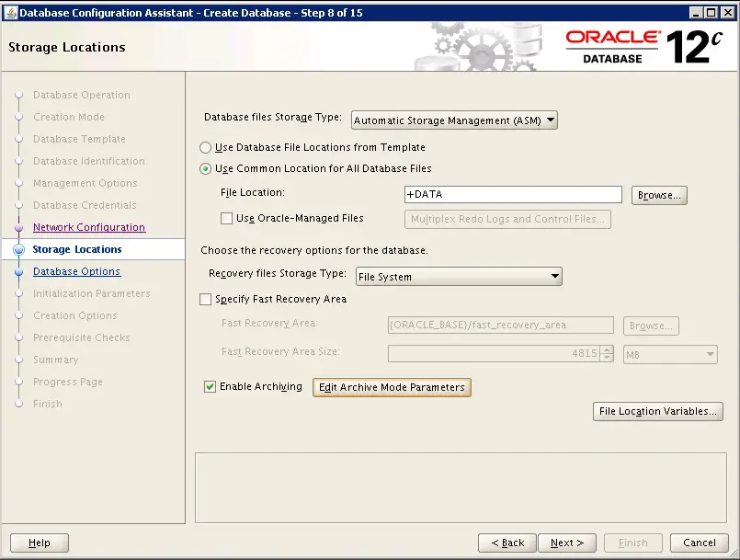Click the Progress Page step
The image size is (740, 560).
click(x=68, y=382)
